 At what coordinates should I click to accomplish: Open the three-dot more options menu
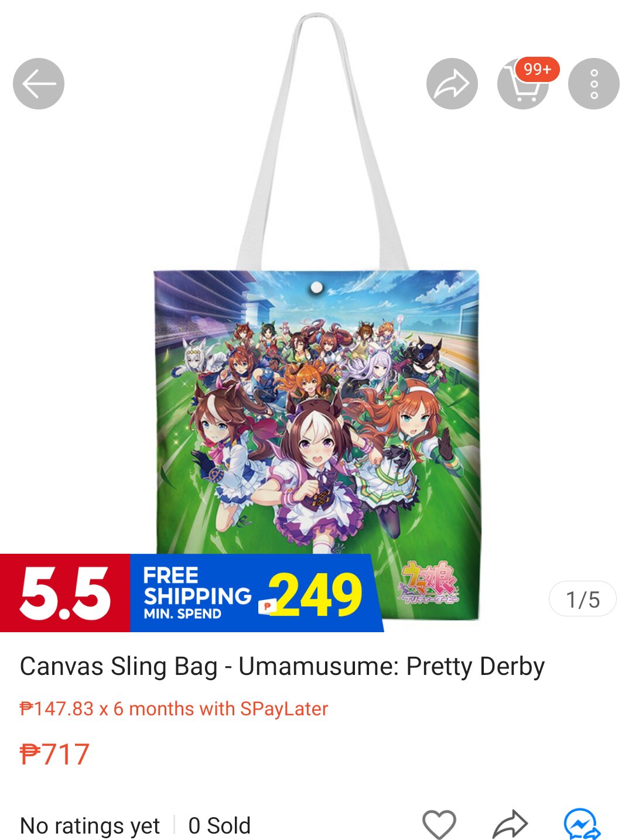pos(594,84)
